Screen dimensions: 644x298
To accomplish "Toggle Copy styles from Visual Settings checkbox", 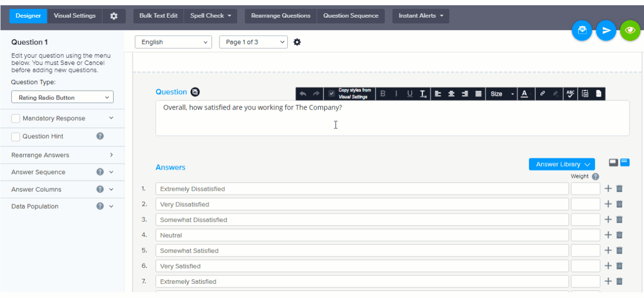I will [332, 94].
